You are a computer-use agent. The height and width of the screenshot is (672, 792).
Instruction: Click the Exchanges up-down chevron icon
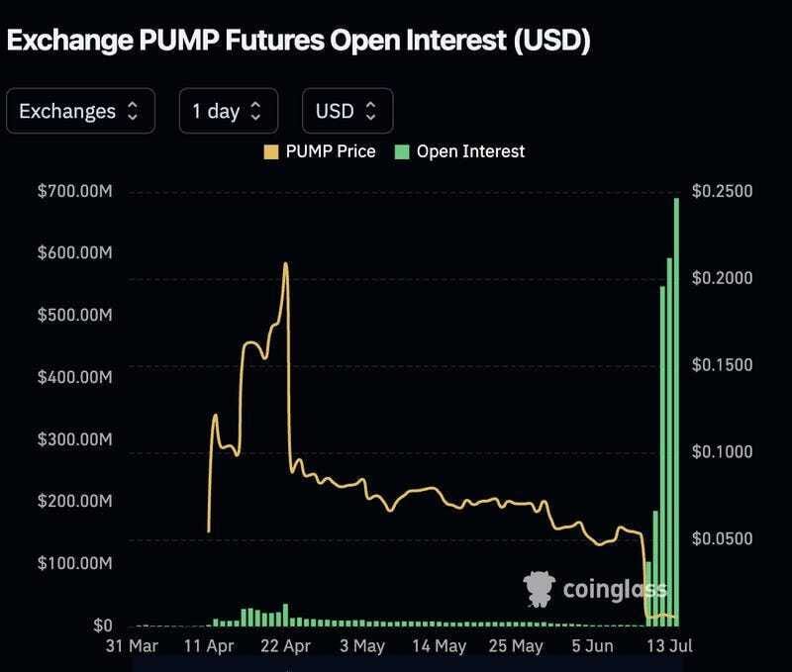[x=133, y=111]
